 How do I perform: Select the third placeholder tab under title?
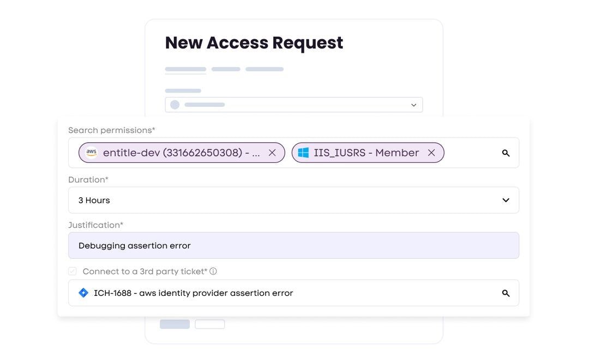coord(265,69)
